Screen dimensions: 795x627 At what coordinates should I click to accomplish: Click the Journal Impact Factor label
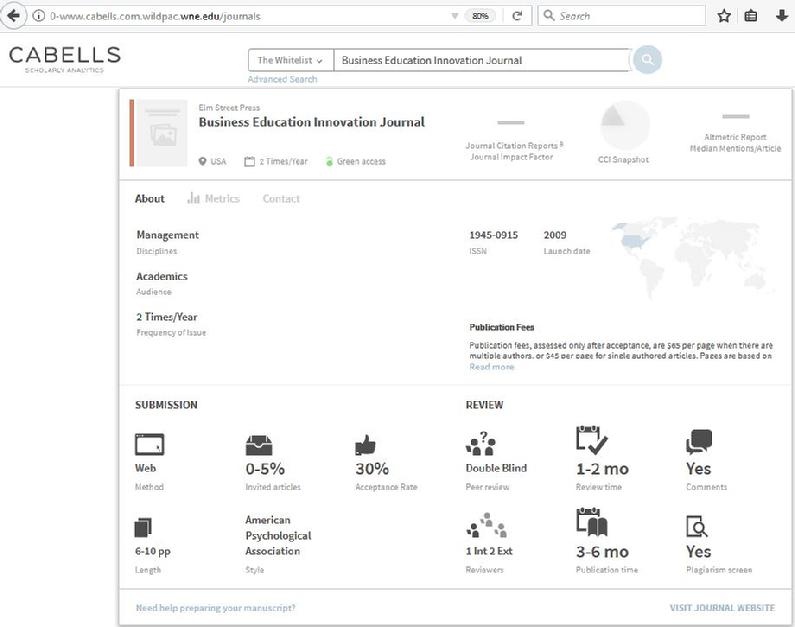pyautogui.click(x=512, y=157)
